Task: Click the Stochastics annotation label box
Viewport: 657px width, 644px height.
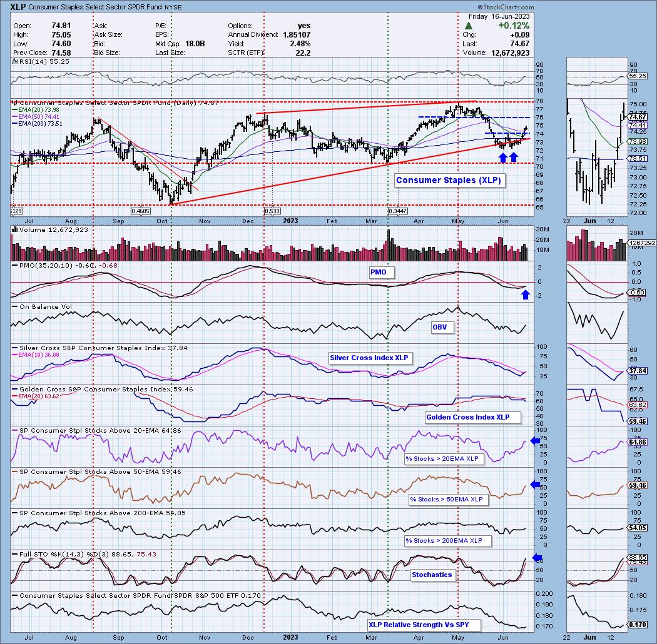Action: pyautogui.click(x=432, y=575)
